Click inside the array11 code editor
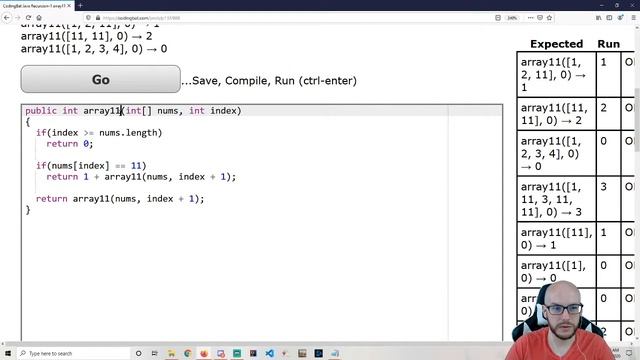The width and height of the screenshot is (640, 360). (x=262, y=222)
